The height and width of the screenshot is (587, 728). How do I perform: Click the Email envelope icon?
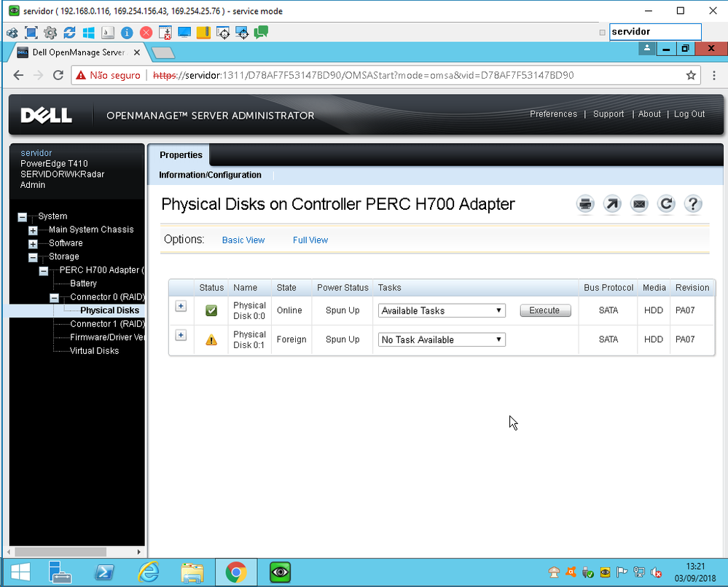click(x=639, y=204)
